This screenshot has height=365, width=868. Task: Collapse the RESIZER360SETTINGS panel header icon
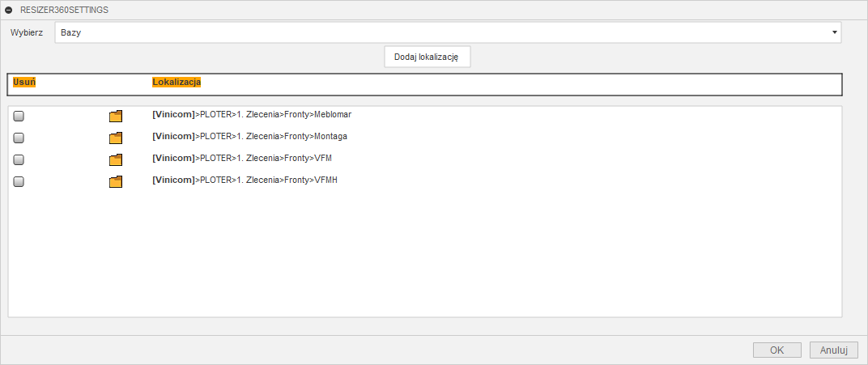pyautogui.click(x=9, y=10)
